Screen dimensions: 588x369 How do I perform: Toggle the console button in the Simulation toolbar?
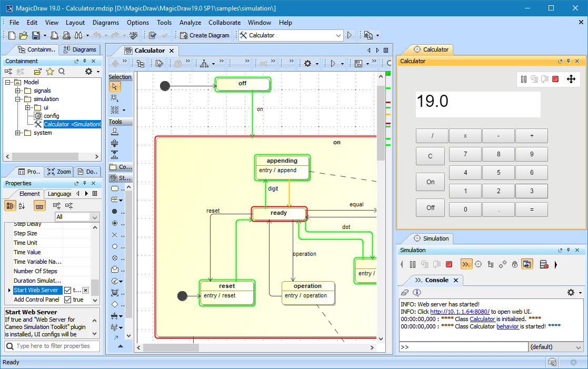click(466, 264)
